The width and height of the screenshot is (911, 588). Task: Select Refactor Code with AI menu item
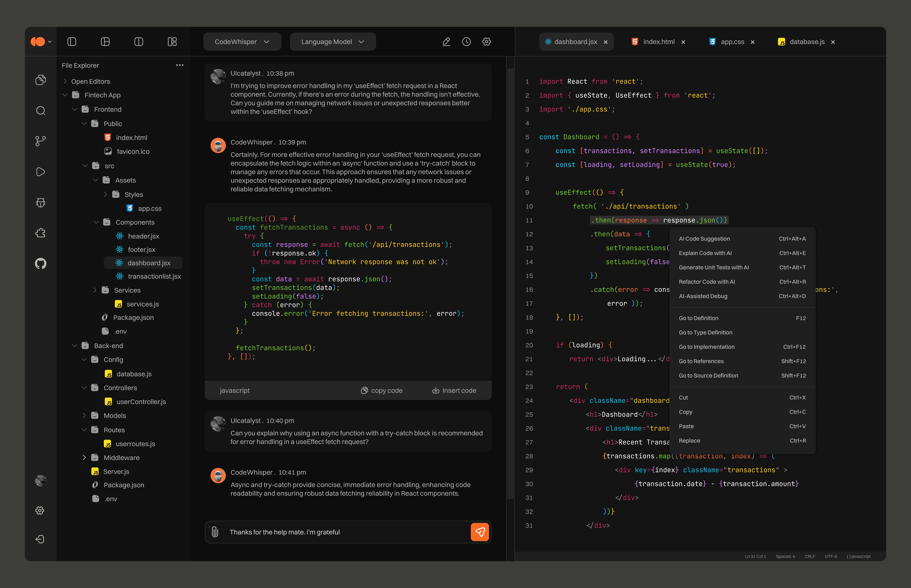(707, 282)
